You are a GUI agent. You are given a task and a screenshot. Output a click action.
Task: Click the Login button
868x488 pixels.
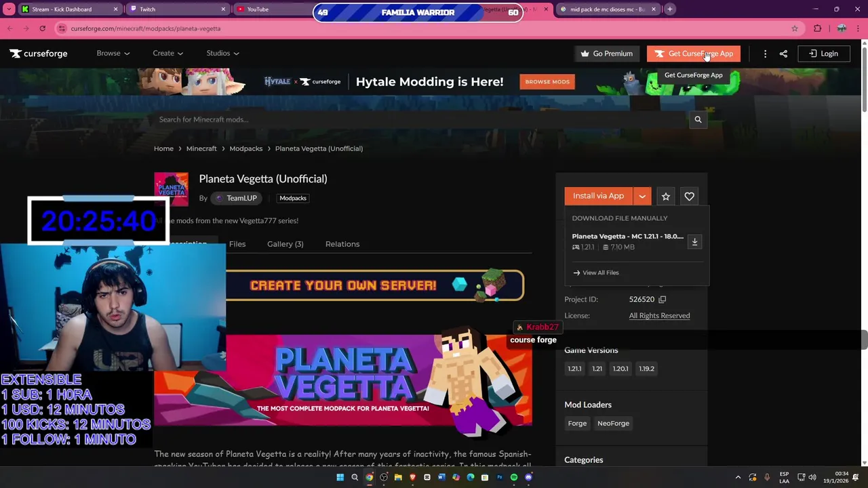[x=823, y=54]
